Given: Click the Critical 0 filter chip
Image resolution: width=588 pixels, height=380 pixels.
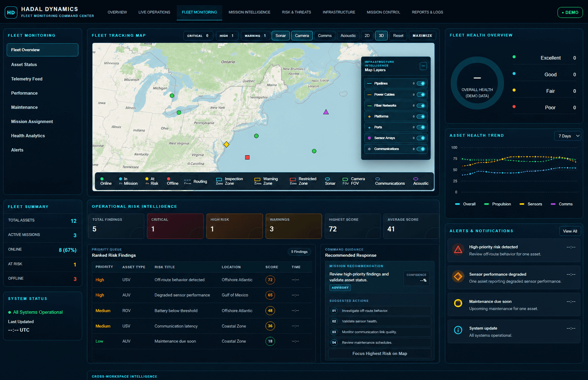Looking at the screenshot, I should pos(198,35).
